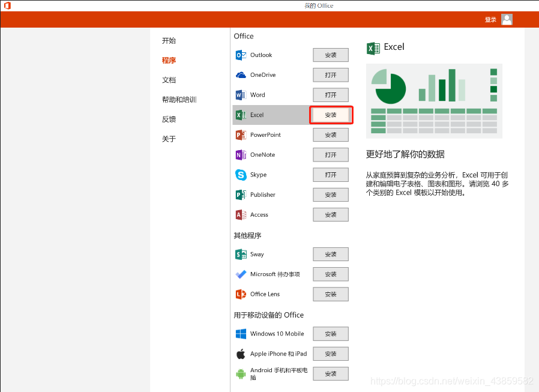Install Office Lens with its 安装 button
The width and height of the screenshot is (539, 392).
click(331, 294)
